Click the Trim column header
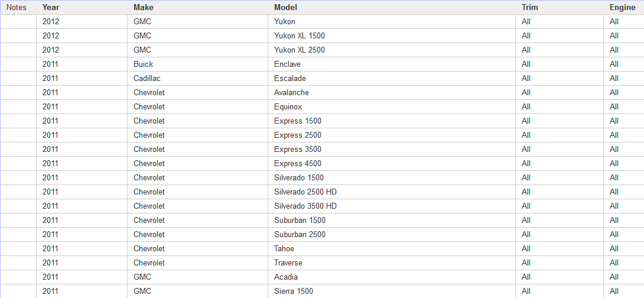This screenshot has width=644, height=298. click(530, 7)
